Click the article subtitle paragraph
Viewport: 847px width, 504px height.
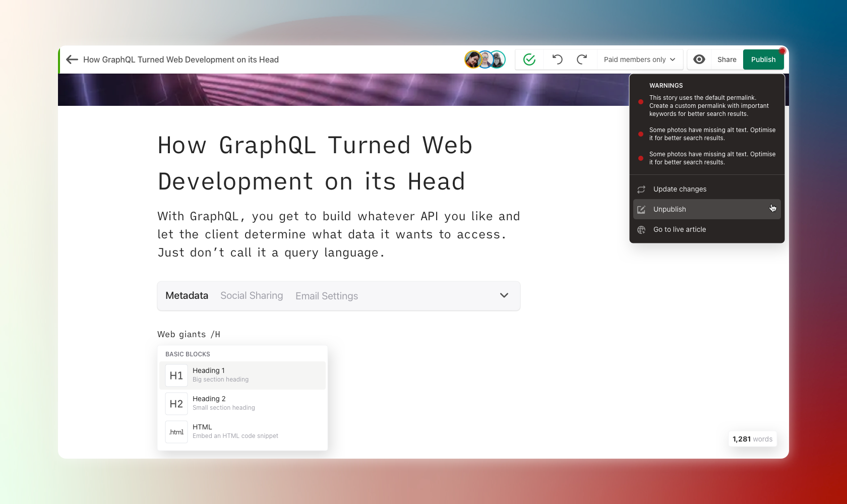click(339, 234)
